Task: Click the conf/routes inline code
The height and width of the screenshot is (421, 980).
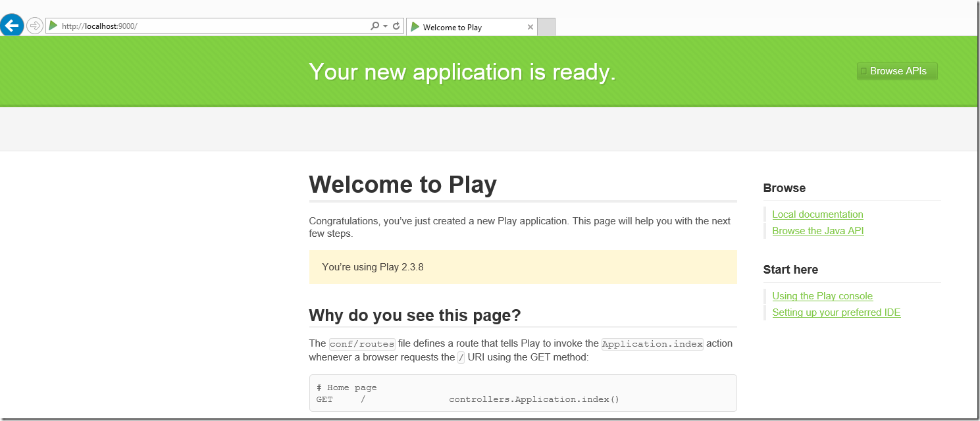Action: 362,343
